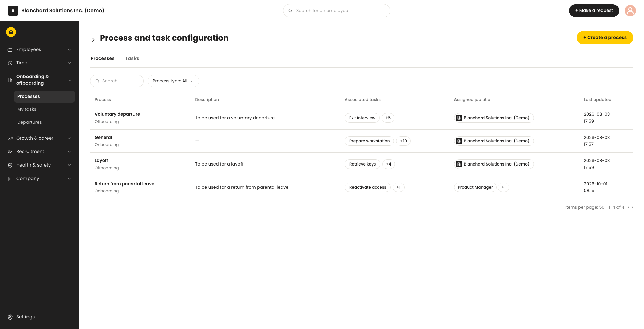Click the Company building icon

(x=10, y=179)
